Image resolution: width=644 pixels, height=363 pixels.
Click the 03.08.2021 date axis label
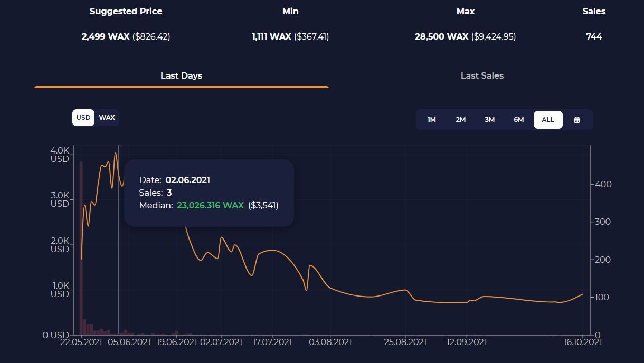tap(330, 342)
